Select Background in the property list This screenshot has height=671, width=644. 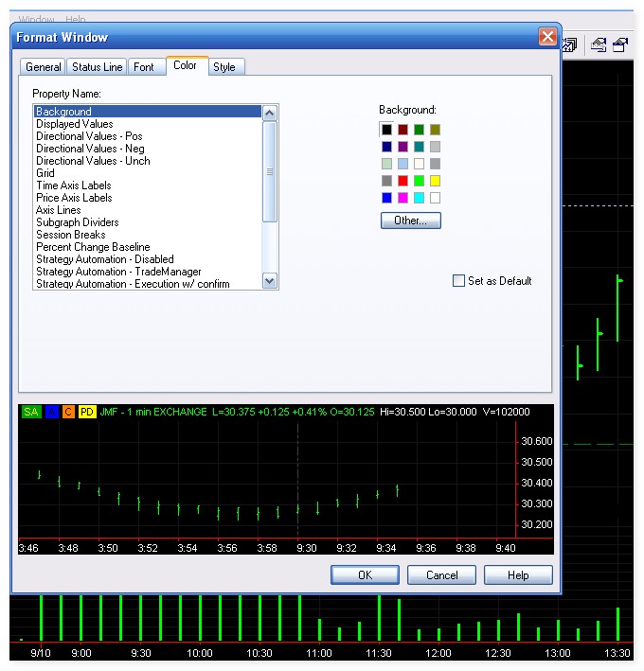point(148,112)
